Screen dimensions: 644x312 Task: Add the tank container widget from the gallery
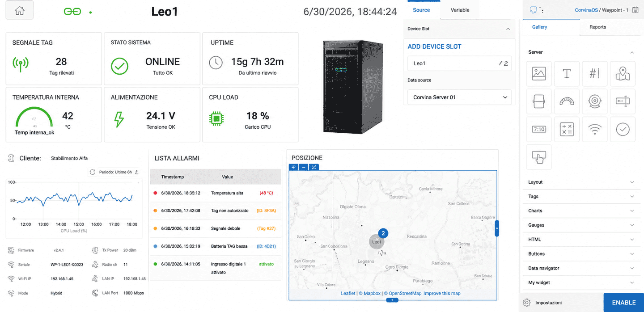coord(538,101)
